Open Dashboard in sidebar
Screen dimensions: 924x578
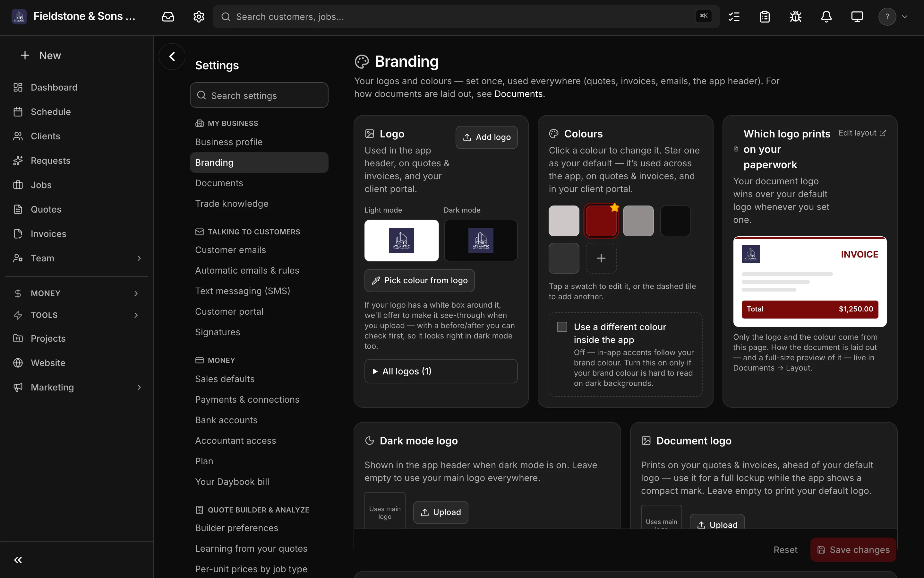(76, 87)
